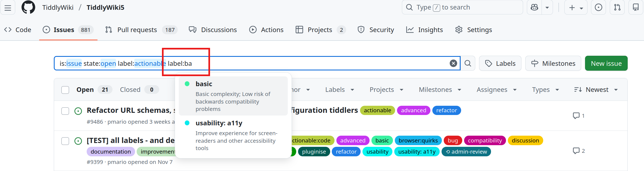
Task: Clear the issue search filter text
Action: (x=453, y=63)
